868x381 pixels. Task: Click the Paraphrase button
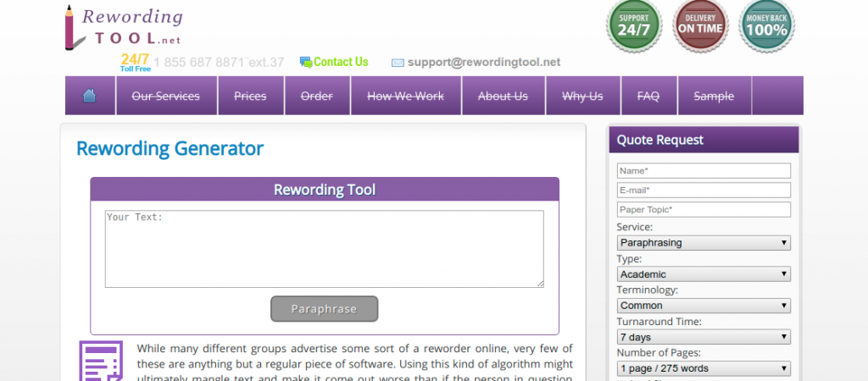325,308
